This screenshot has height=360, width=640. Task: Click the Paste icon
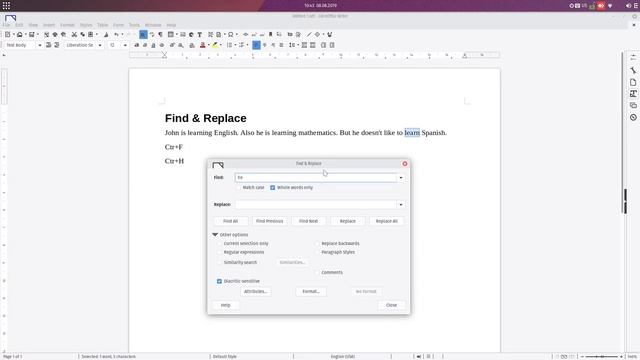click(x=91, y=35)
